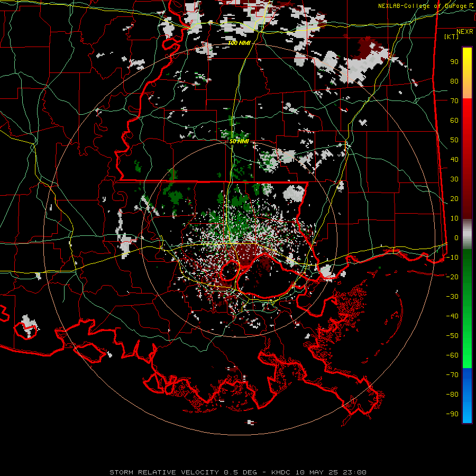Click the 40 value on the color scale
This screenshot has height=476, width=476.
click(454, 160)
